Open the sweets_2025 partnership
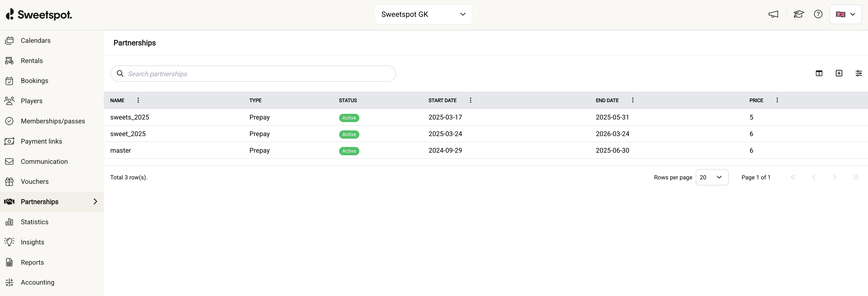868x296 pixels. [130, 117]
